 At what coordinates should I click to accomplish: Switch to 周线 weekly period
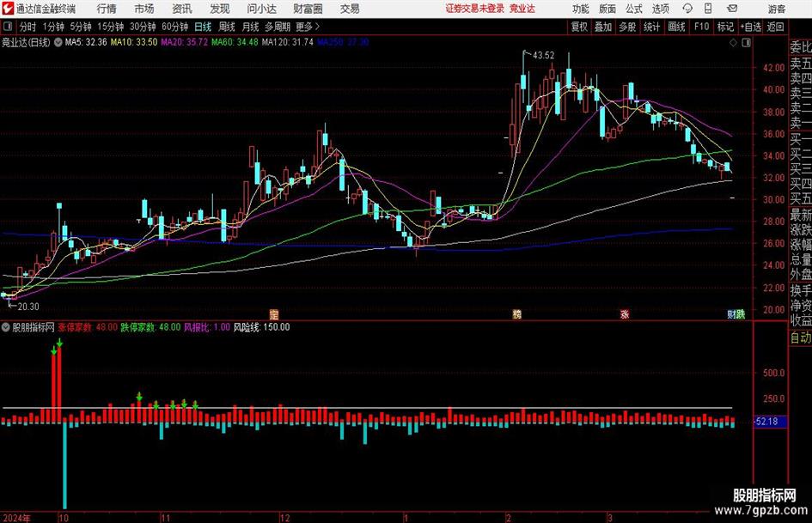coord(227,27)
